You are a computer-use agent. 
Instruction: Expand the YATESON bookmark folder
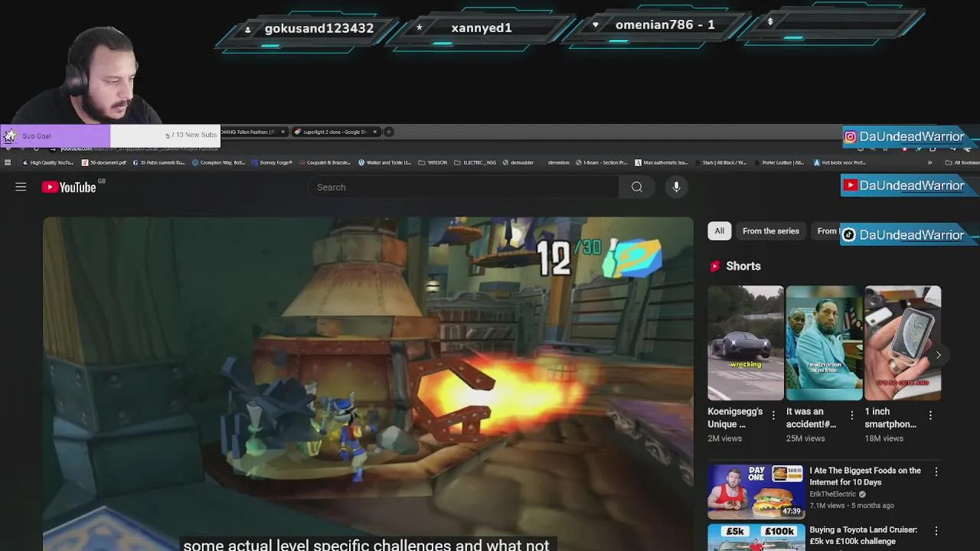(433, 162)
